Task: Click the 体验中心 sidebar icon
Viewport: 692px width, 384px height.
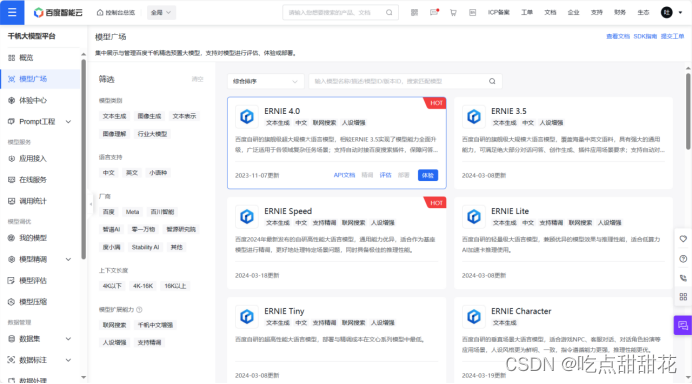Action: click(11, 101)
